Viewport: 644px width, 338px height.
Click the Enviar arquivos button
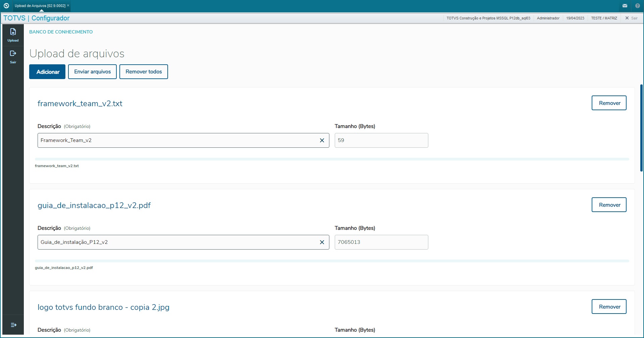coord(92,72)
